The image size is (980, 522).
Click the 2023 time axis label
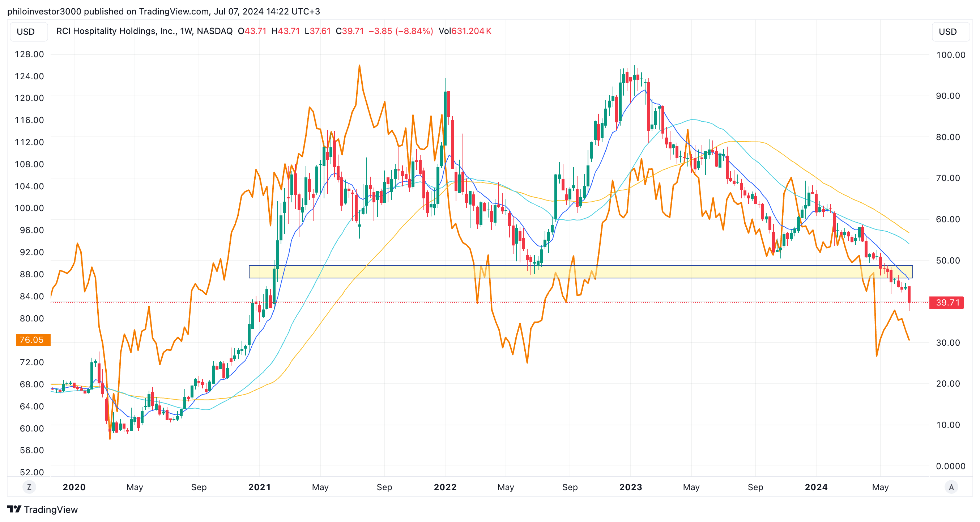tap(630, 487)
